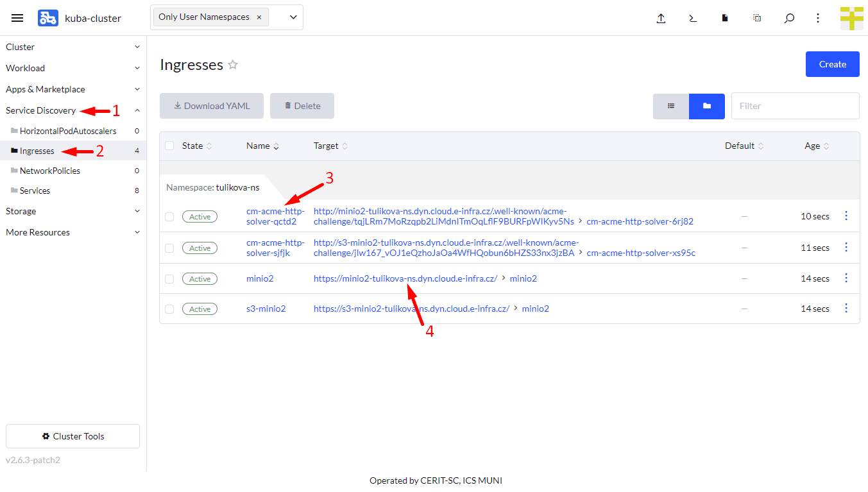The height and width of the screenshot is (492, 868).
Task: Go to NetworkPolicies in sidebar
Action: click(49, 171)
